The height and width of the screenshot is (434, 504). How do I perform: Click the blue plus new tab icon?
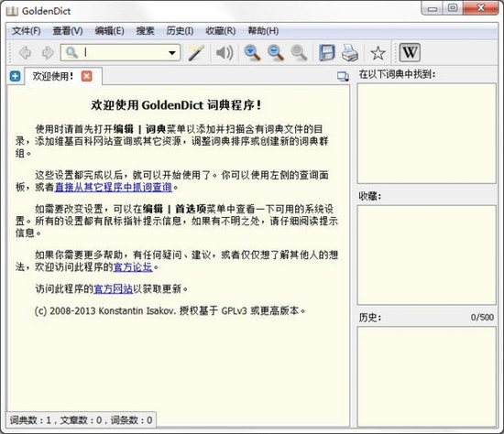pos(15,77)
